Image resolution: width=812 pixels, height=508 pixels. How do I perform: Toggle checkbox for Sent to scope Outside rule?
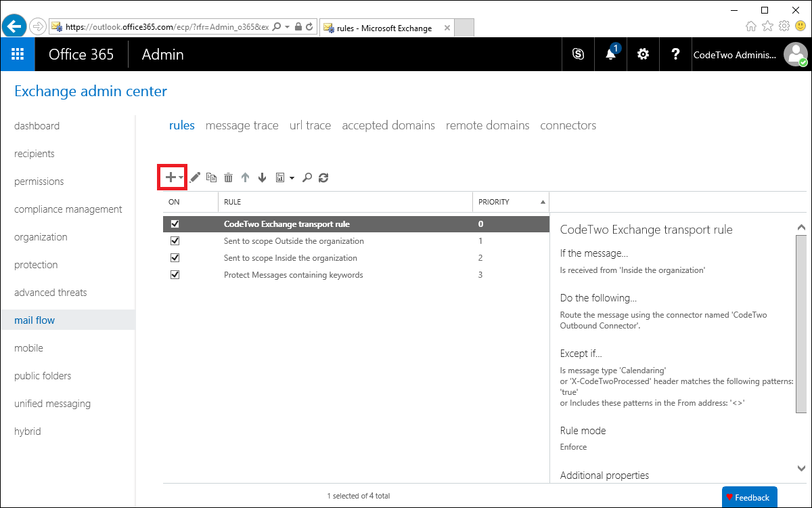point(175,240)
